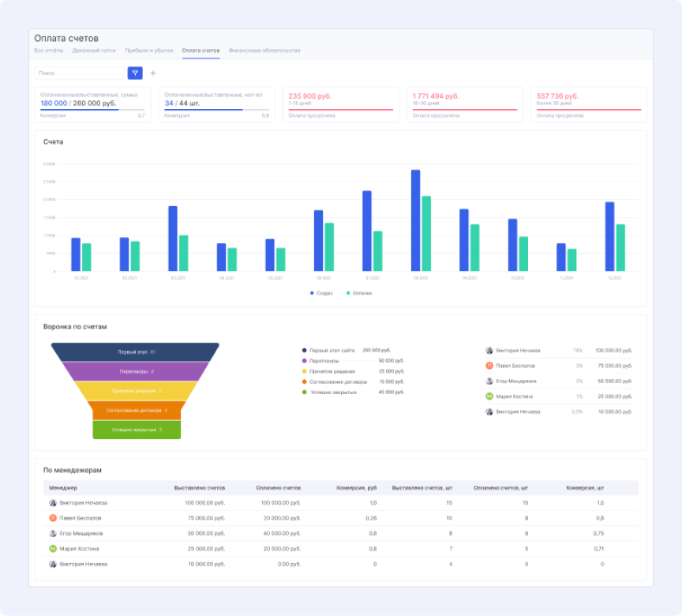Click the plus icon next to filter
682x616 pixels.
click(153, 73)
